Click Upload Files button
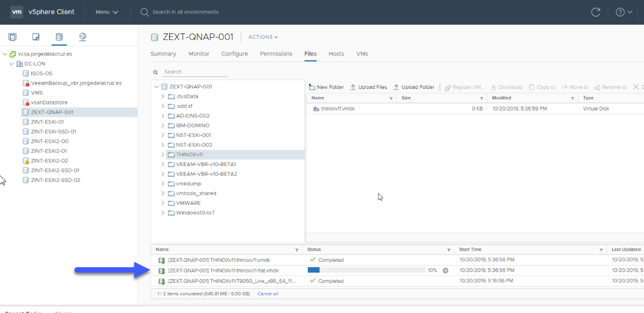 [x=369, y=87]
